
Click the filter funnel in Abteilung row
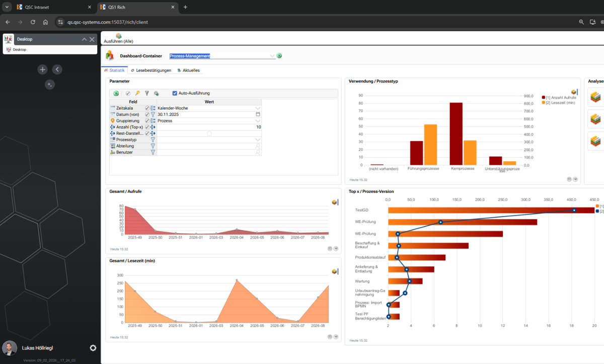coord(153,146)
